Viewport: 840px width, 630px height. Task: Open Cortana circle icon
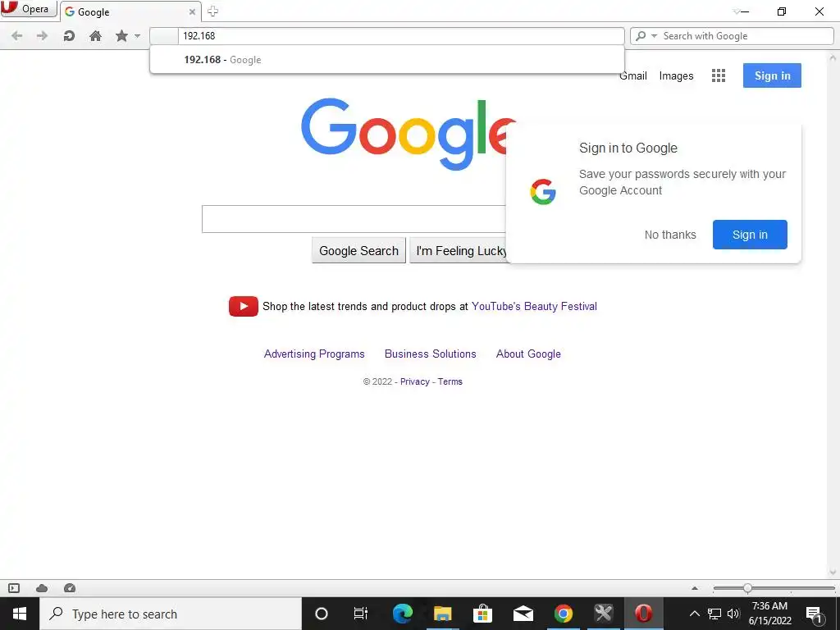click(x=322, y=614)
